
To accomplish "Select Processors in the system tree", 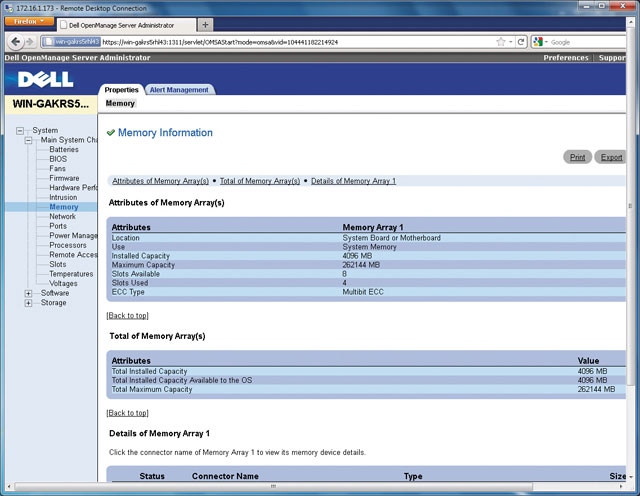I will [68, 245].
